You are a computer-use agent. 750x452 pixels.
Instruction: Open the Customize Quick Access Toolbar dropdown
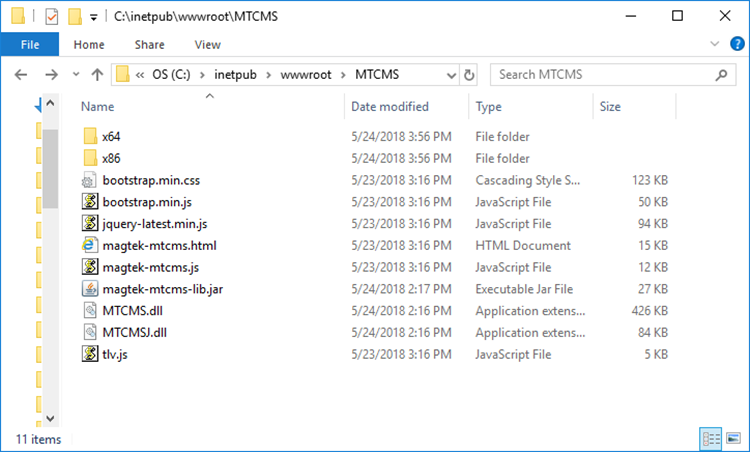94,18
